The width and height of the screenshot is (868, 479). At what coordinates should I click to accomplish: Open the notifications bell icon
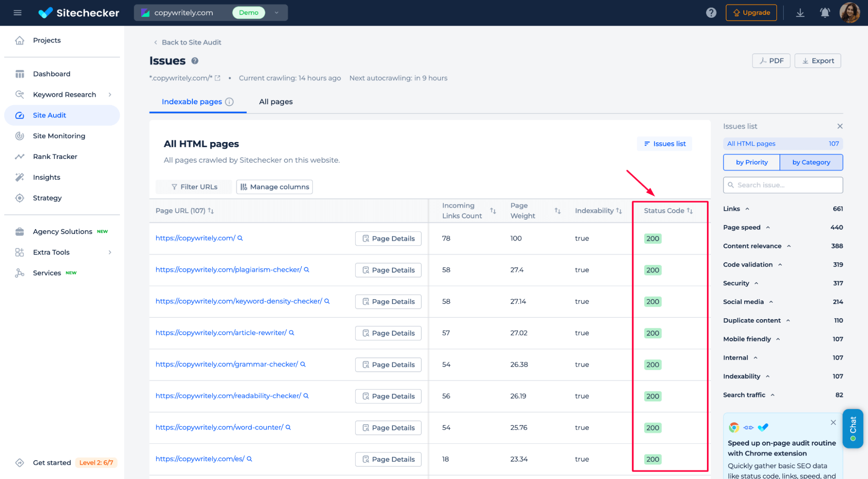[825, 13]
